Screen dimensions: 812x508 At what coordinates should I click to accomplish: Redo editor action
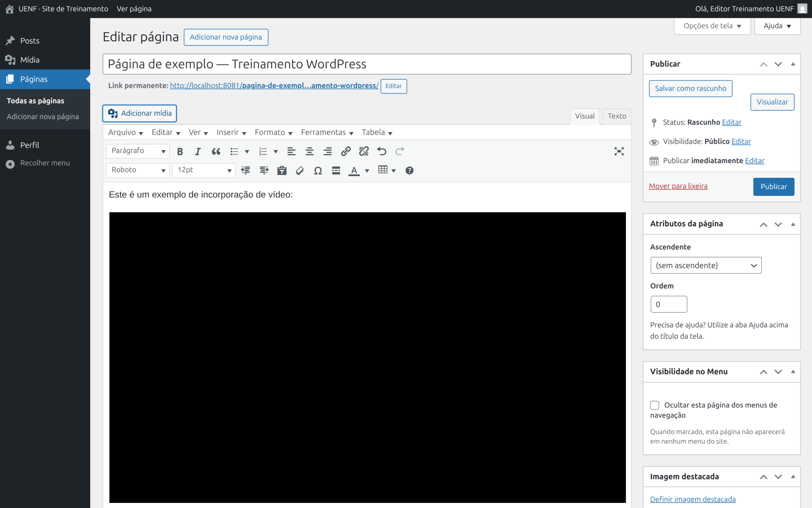400,151
